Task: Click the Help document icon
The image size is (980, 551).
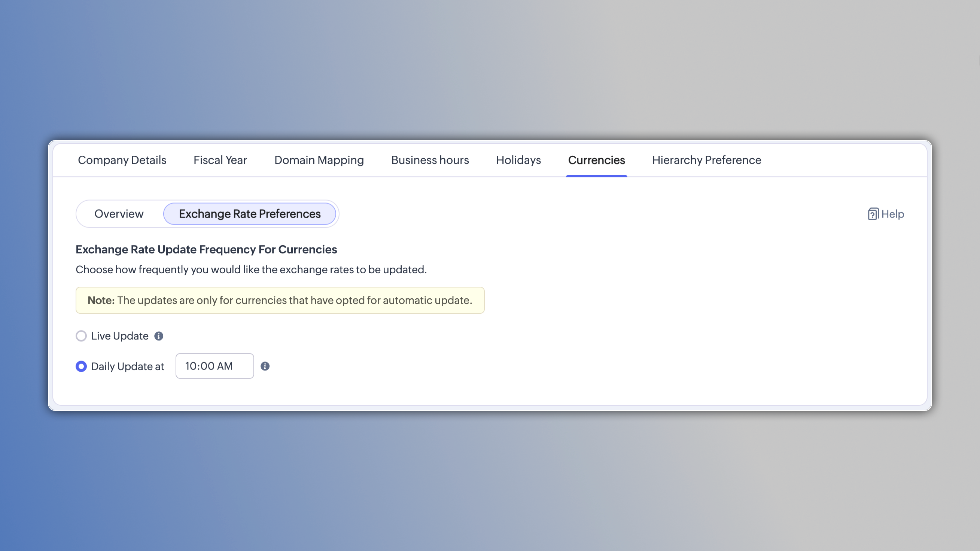Action: tap(873, 214)
